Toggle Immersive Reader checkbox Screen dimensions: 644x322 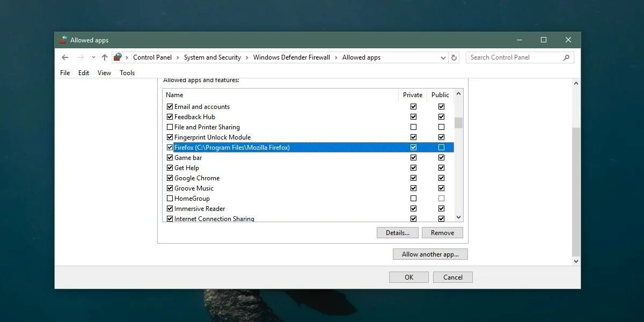point(170,209)
